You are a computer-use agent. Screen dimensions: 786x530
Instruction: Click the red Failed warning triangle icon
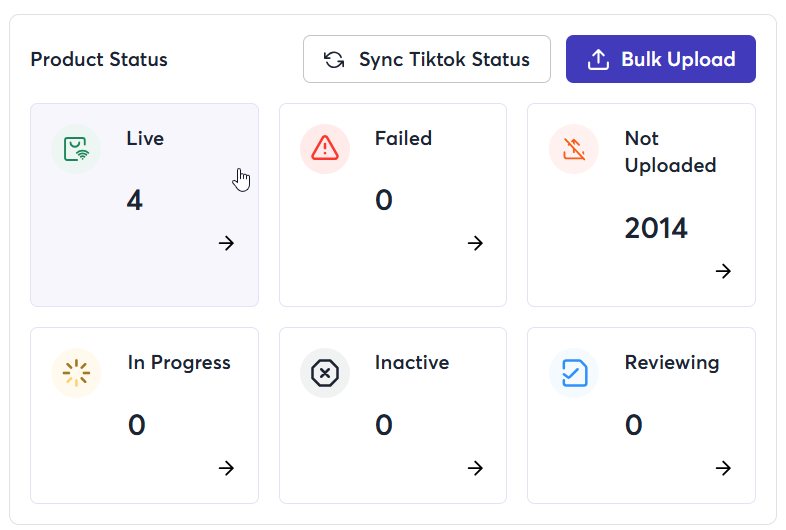(x=325, y=148)
